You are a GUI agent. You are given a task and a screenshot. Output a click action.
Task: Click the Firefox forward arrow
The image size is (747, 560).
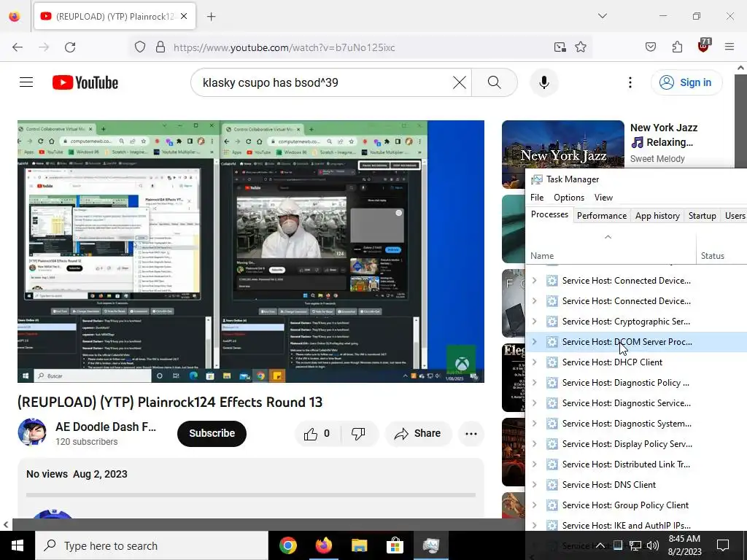[x=44, y=47]
